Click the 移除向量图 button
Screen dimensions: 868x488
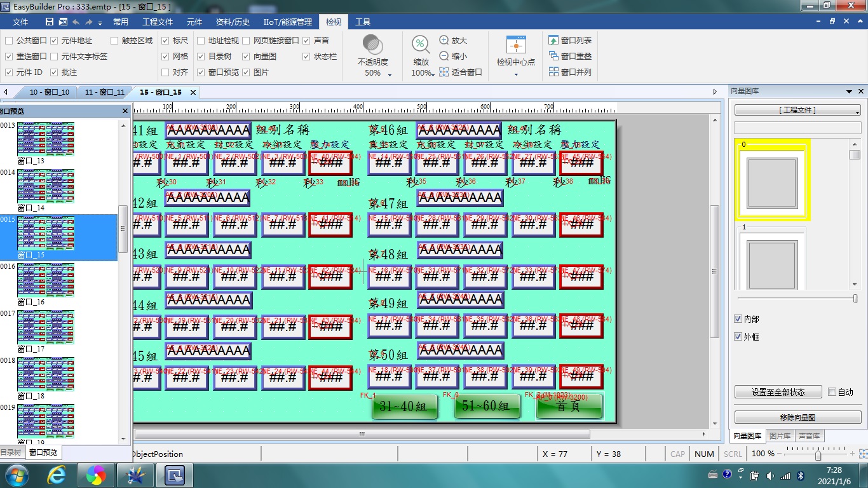pyautogui.click(x=797, y=417)
